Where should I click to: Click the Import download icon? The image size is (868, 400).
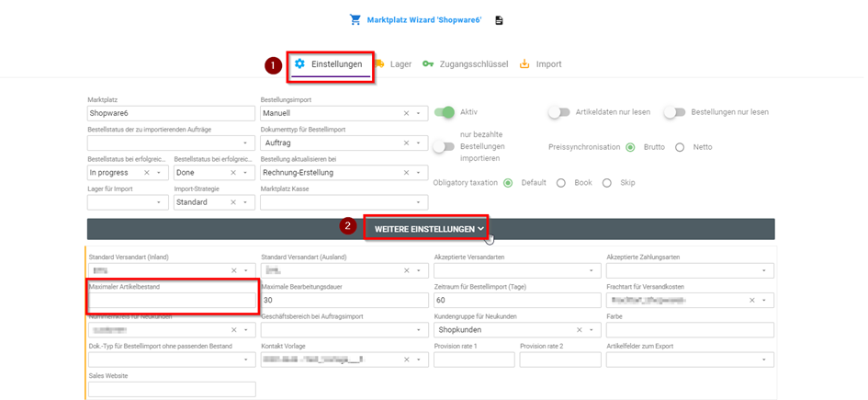coord(524,63)
